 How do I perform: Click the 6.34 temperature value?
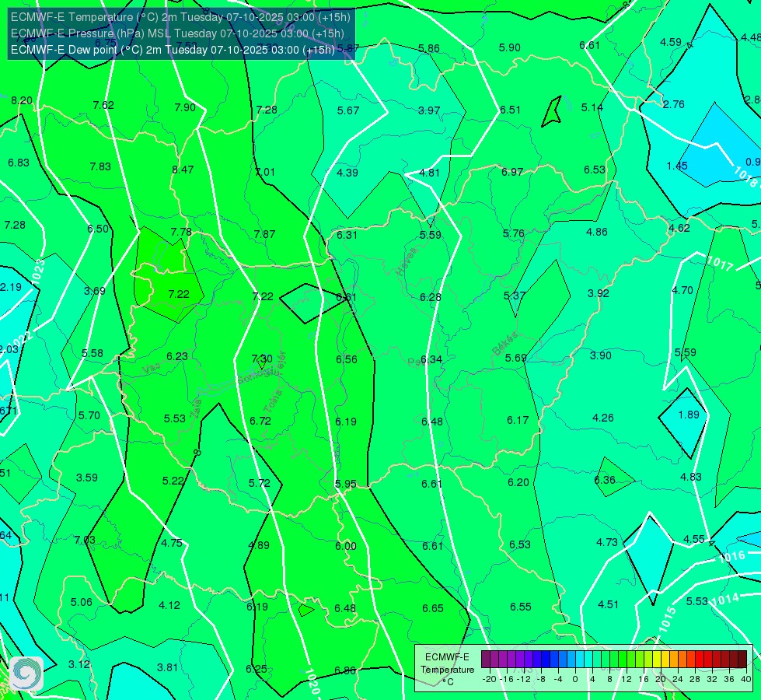(x=431, y=359)
